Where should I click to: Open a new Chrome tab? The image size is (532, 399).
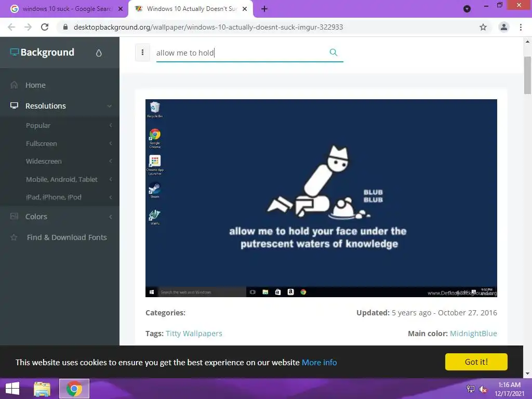tap(264, 9)
